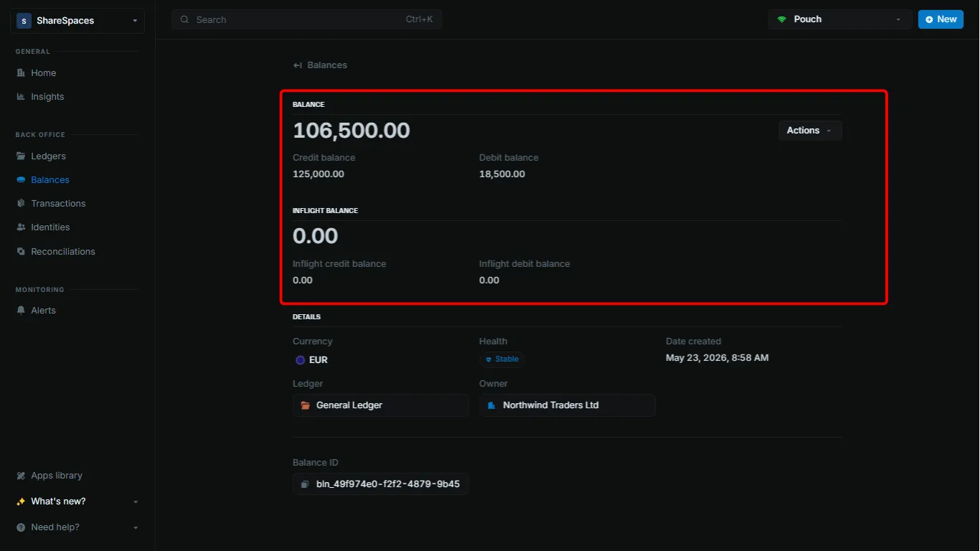980x551 pixels.
Task: Copy the balance ID using copy icon
Action: [x=305, y=484]
